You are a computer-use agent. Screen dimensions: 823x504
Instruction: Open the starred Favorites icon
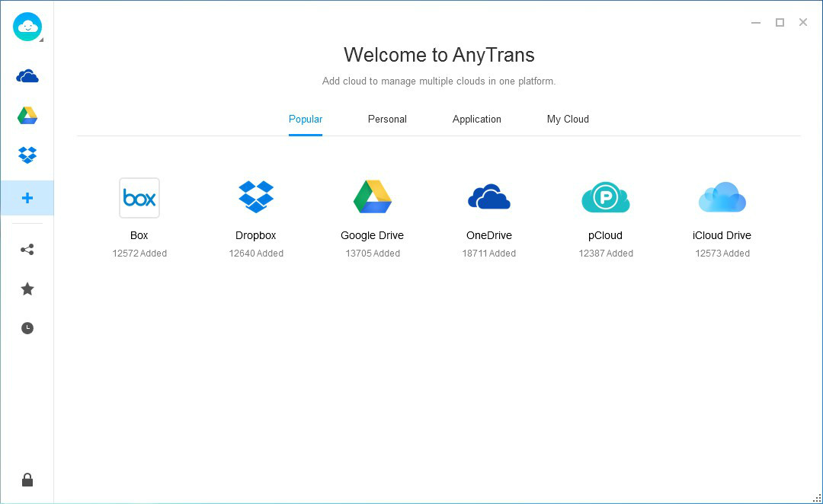tap(27, 289)
